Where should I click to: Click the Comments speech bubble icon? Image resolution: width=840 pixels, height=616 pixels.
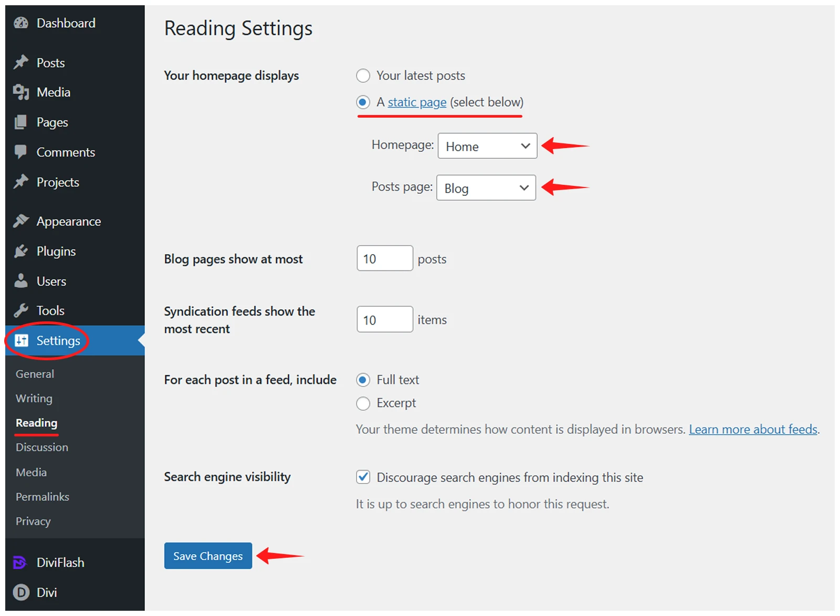(x=21, y=152)
